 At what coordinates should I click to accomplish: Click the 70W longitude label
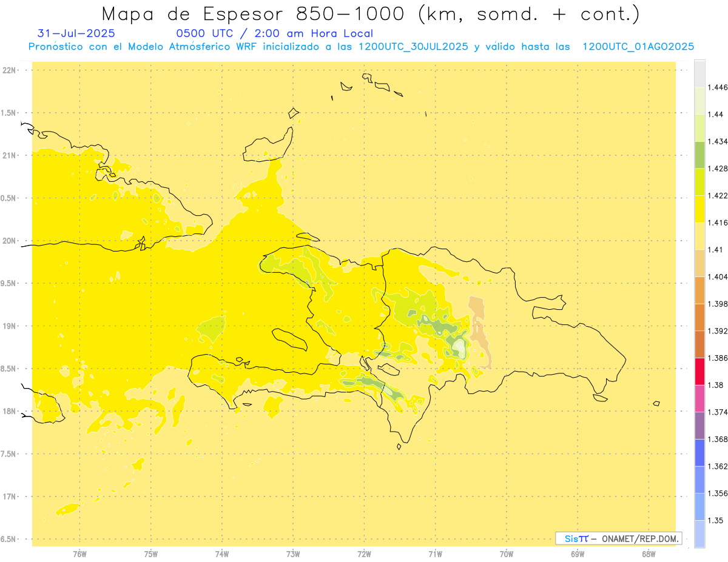tap(507, 554)
